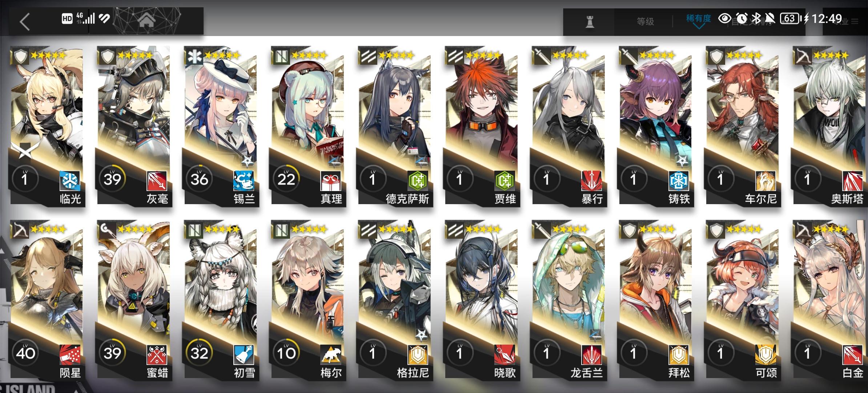The width and height of the screenshot is (868, 393).
Task: Switch to the 稀有度 rarity sort tab
Action: [698, 18]
